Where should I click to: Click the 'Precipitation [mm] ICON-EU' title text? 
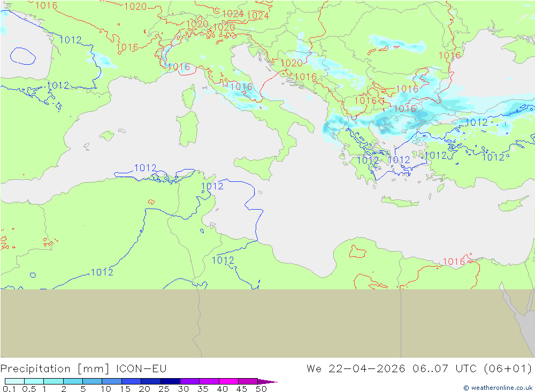pyautogui.click(x=83, y=369)
